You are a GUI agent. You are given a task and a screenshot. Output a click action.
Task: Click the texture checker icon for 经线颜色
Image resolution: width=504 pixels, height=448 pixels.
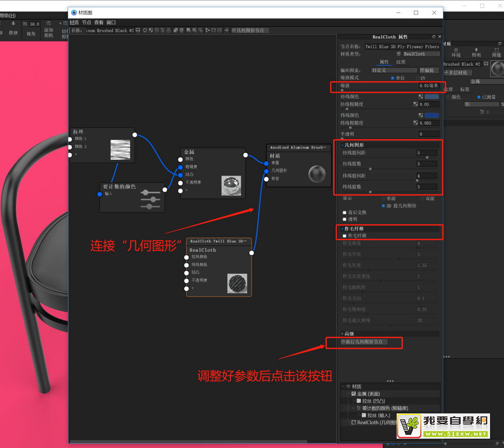420,97
